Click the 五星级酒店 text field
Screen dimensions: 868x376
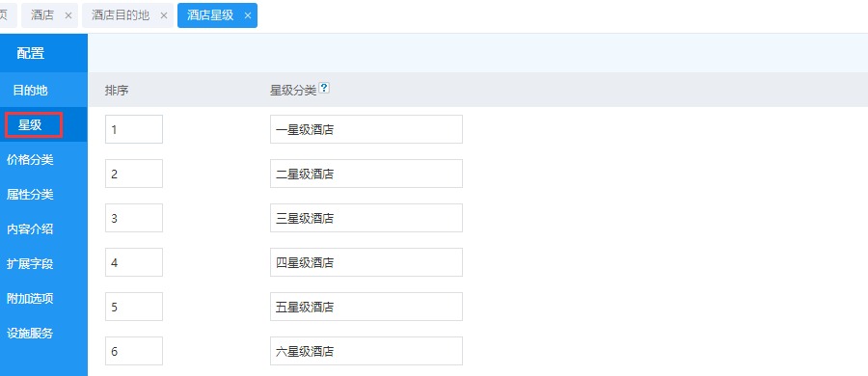(366, 307)
